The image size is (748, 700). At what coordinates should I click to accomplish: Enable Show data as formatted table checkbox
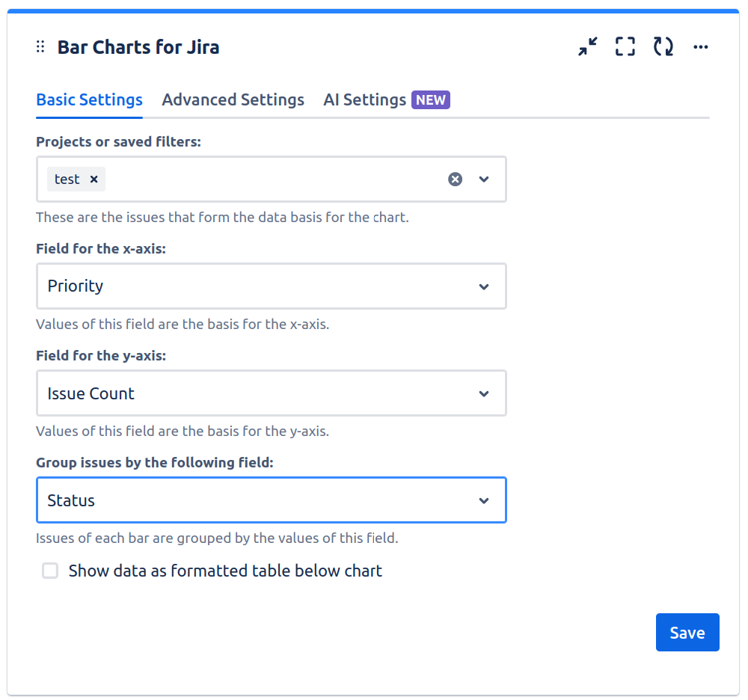(x=50, y=571)
